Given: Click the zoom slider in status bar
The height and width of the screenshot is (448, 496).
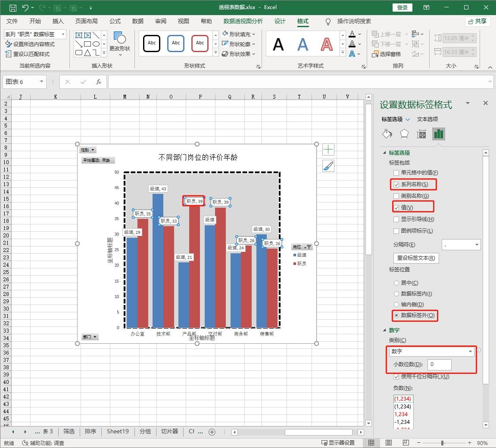Looking at the screenshot, I should [442, 443].
